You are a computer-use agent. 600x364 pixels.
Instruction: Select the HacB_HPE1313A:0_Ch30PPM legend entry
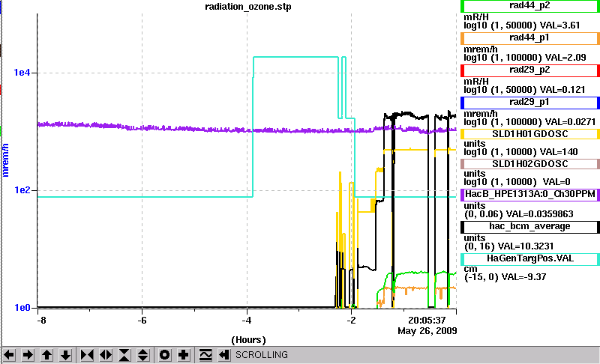coord(530,195)
